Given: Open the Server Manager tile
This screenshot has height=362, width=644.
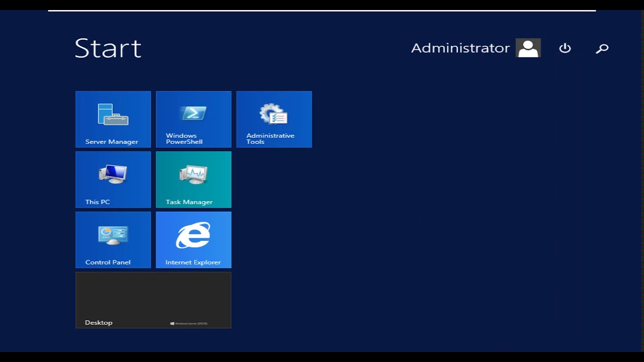Looking at the screenshot, I should [x=113, y=119].
